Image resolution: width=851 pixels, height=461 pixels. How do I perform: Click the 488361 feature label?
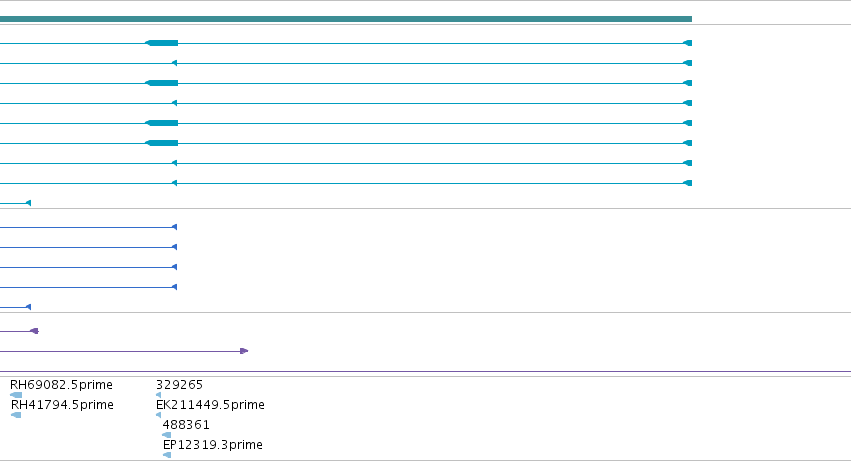tap(186, 425)
